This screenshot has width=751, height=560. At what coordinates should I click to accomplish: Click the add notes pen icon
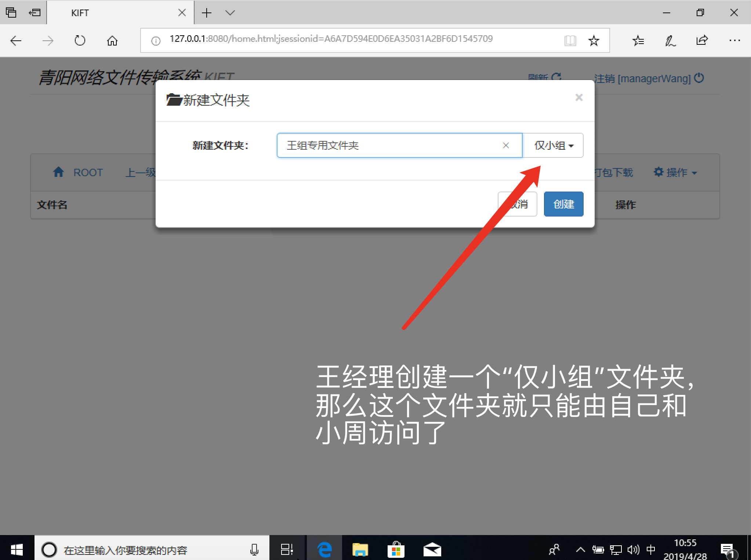(670, 40)
